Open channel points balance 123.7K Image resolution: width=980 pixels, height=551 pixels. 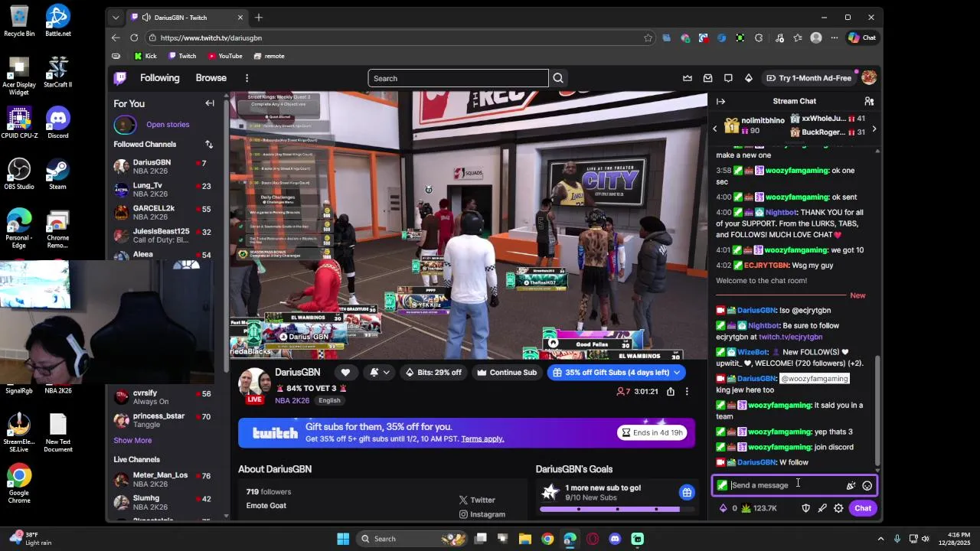pos(759,508)
